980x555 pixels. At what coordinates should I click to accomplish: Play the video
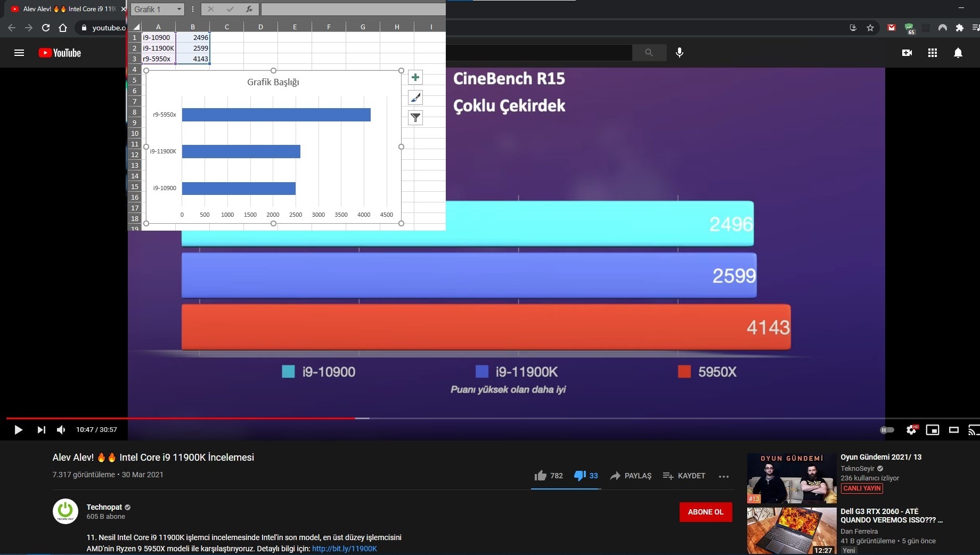(x=18, y=430)
